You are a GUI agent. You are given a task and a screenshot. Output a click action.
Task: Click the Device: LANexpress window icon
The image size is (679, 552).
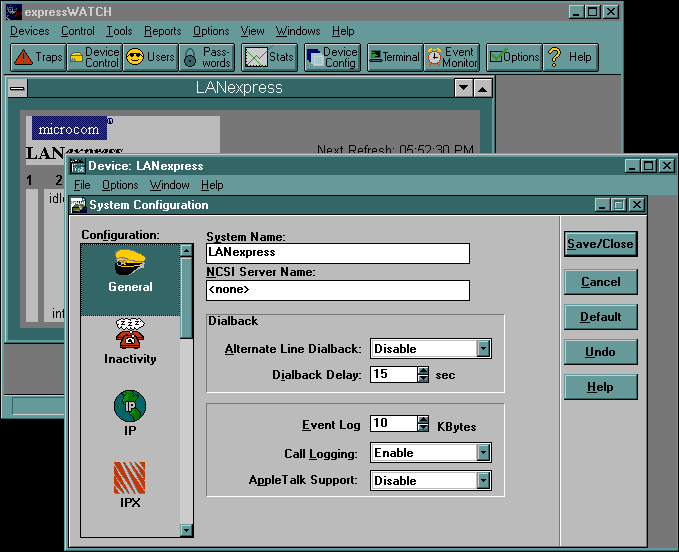[78, 166]
